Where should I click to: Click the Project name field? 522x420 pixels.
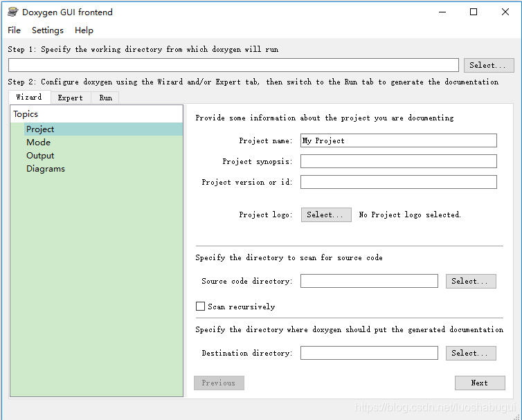click(399, 140)
